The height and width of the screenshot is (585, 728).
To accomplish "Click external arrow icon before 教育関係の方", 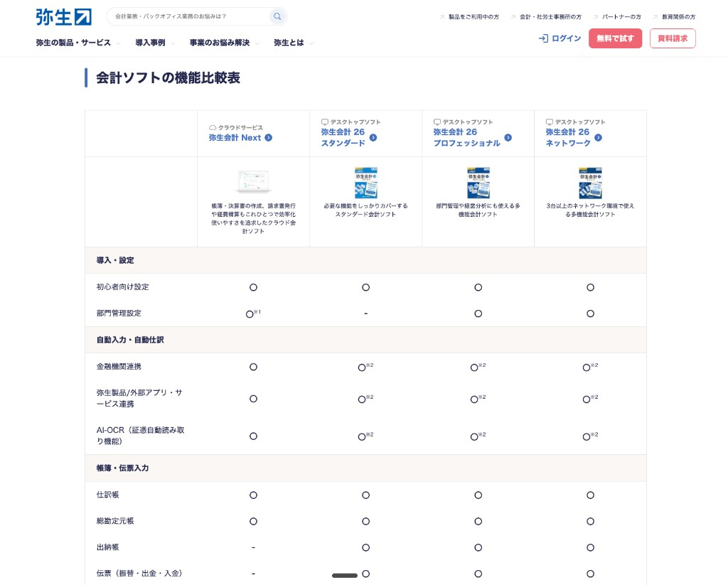I will [x=655, y=17].
